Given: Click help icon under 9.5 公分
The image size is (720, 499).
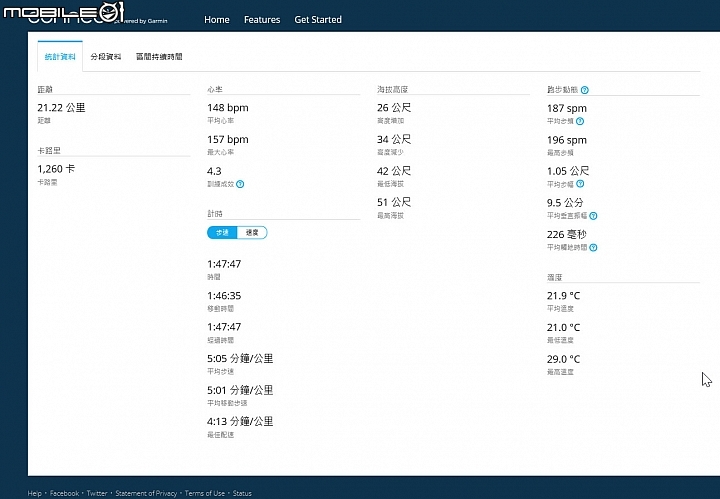Looking at the screenshot, I should tap(593, 216).
